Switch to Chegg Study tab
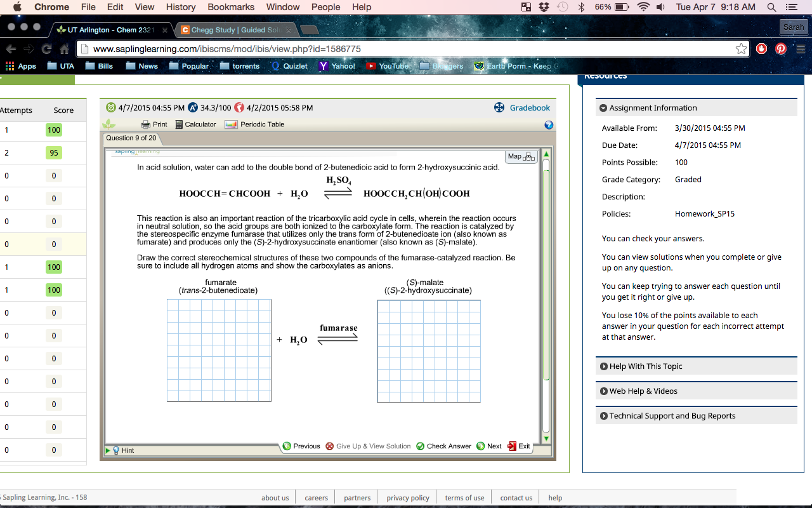812x508 pixels. click(x=235, y=30)
